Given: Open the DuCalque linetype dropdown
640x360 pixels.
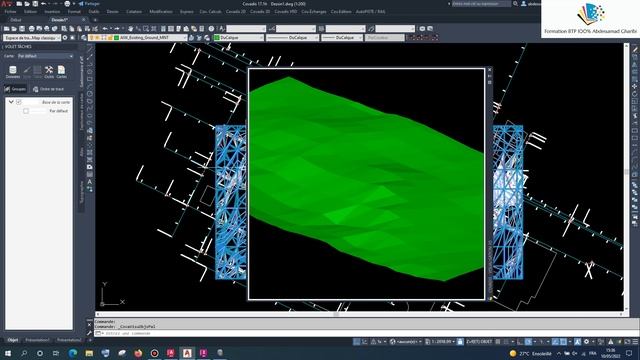Looking at the screenshot, I should pyautogui.click(x=292, y=38).
